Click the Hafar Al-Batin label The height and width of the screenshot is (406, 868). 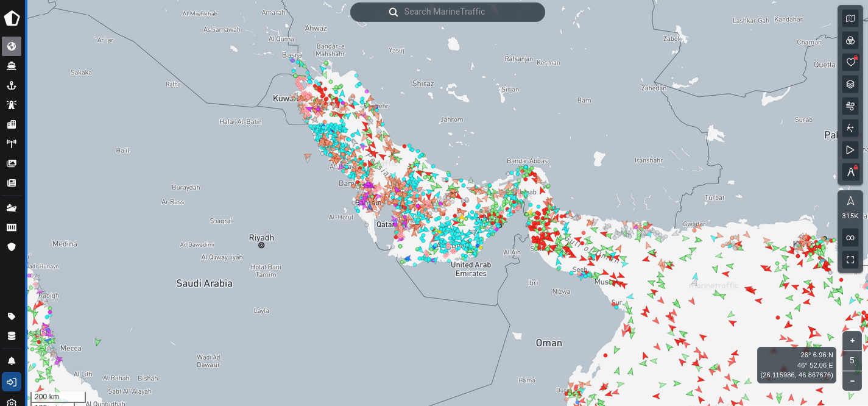coord(241,122)
